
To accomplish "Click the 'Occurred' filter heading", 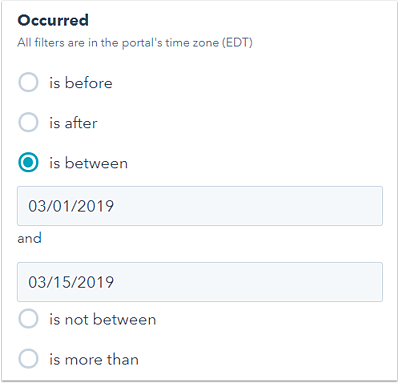I will point(53,20).
